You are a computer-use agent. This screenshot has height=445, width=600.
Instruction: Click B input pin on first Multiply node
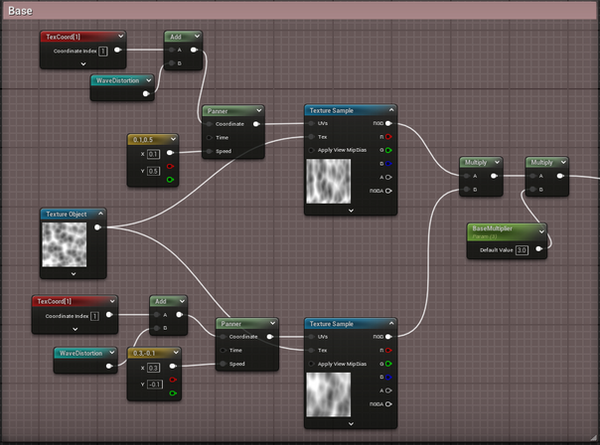[466, 189]
